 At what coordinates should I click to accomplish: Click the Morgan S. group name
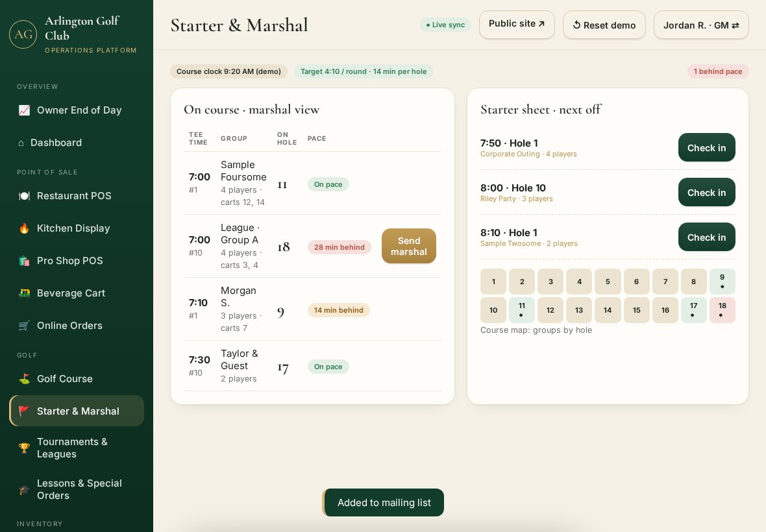(238, 296)
